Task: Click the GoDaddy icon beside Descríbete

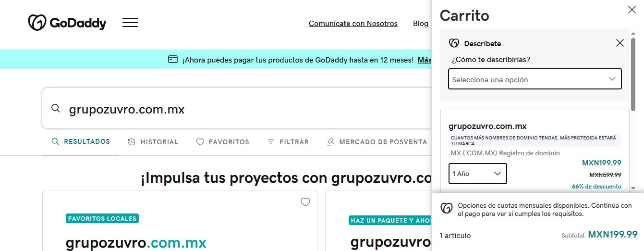Action: click(x=454, y=43)
